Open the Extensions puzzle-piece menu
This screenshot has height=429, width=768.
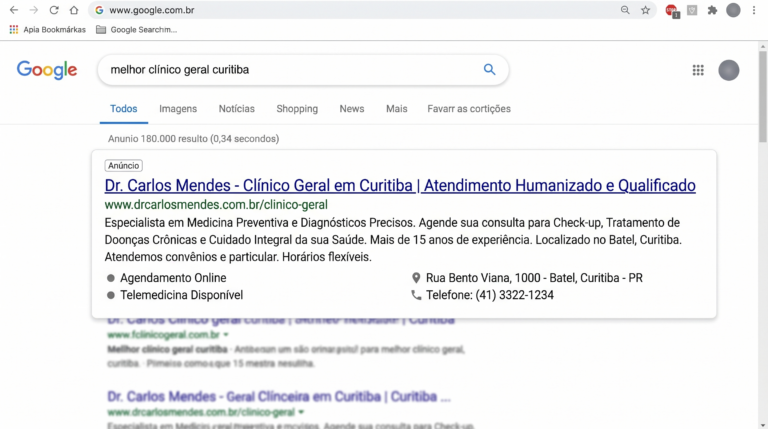coord(712,10)
